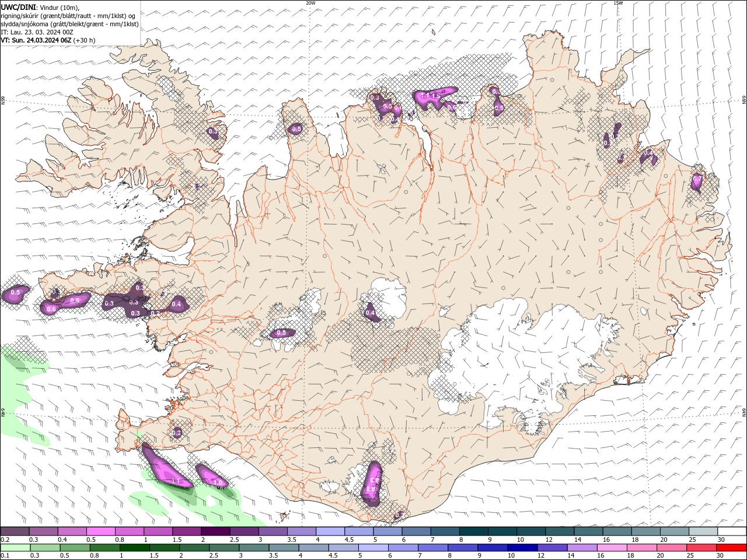
Task: Select the dark purple 2 snow legend swatch
Action: (x=215, y=531)
